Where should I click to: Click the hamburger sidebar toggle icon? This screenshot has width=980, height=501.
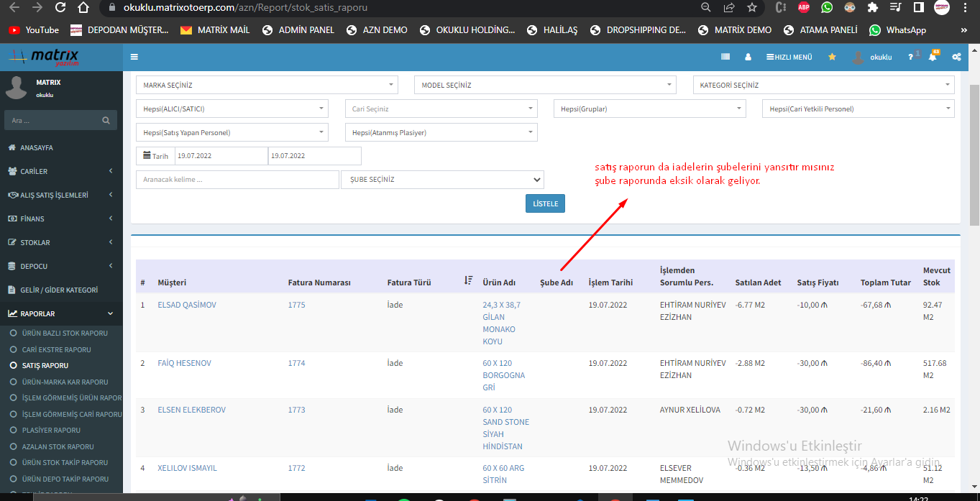134,57
